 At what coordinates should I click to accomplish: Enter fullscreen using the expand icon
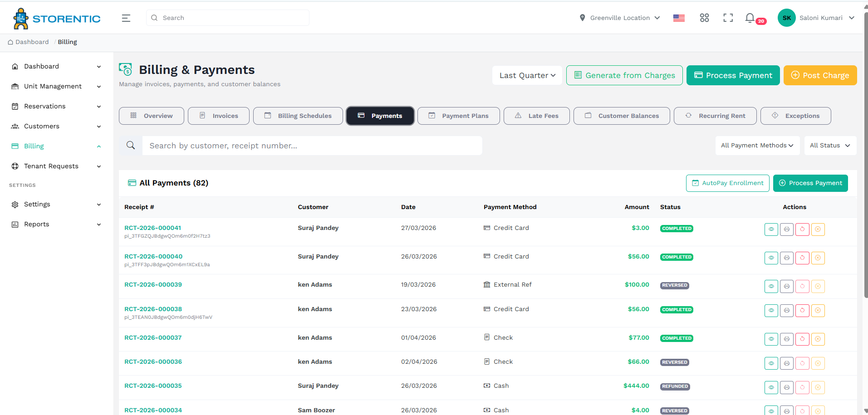(x=728, y=17)
